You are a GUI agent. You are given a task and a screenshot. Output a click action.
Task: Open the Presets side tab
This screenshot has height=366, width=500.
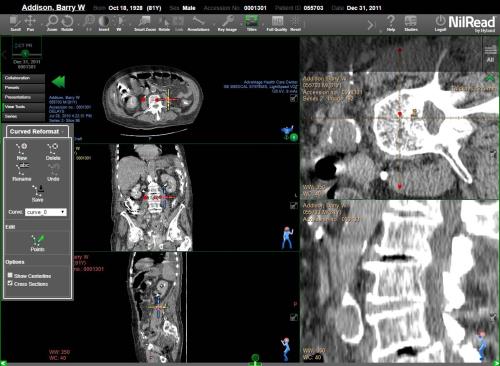[x=24, y=88]
